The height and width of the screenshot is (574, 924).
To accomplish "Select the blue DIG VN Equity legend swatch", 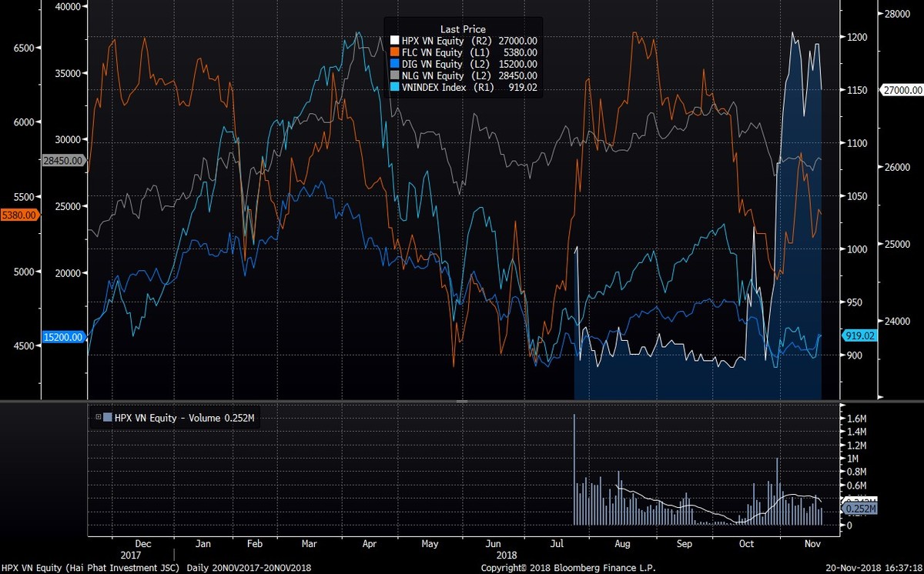I will click(x=394, y=64).
